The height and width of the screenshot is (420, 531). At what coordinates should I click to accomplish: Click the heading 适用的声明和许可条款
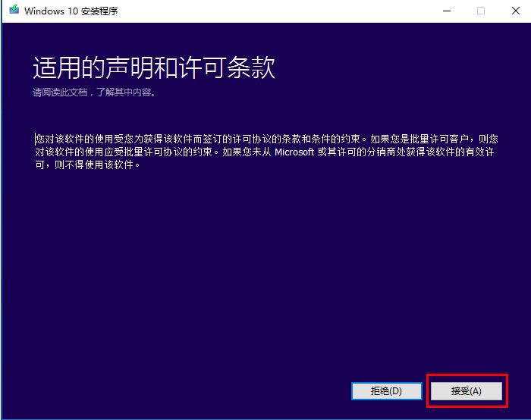pyautogui.click(x=153, y=68)
